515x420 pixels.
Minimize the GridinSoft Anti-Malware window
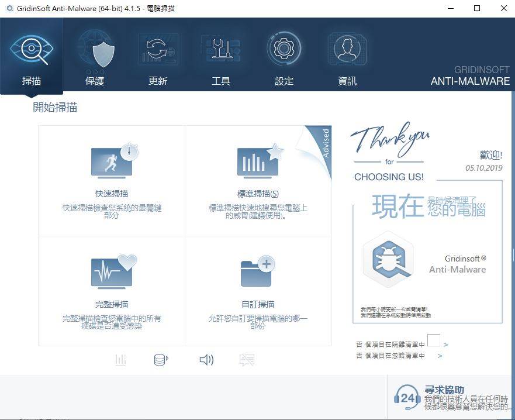click(x=451, y=8)
